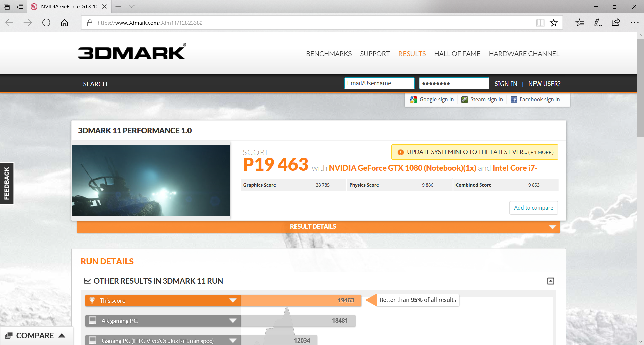Viewport: 644px width, 345px height.
Task: Open a new tab with plus icon
Action: [x=118, y=7]
